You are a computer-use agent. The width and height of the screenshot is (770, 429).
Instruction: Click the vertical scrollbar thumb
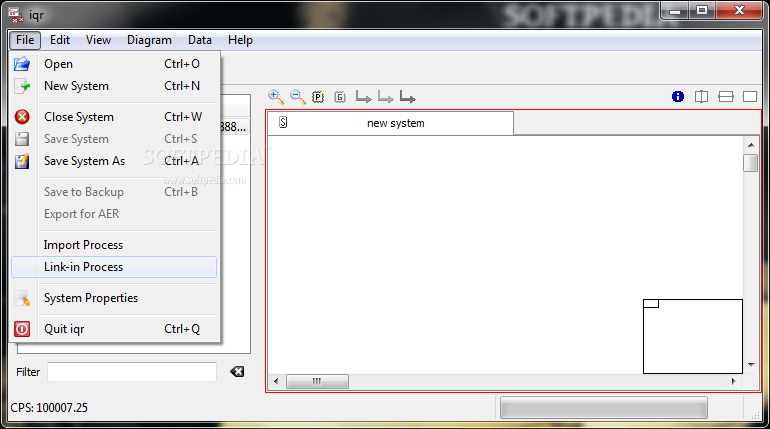(750, 163)
